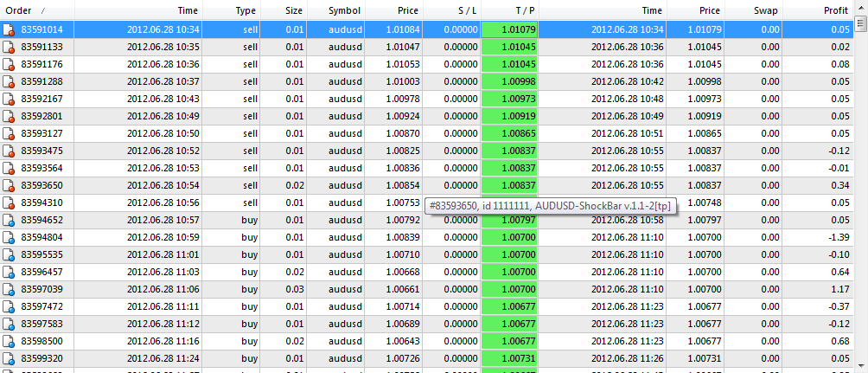Select the icon next to order 83591176

(9, 65)
